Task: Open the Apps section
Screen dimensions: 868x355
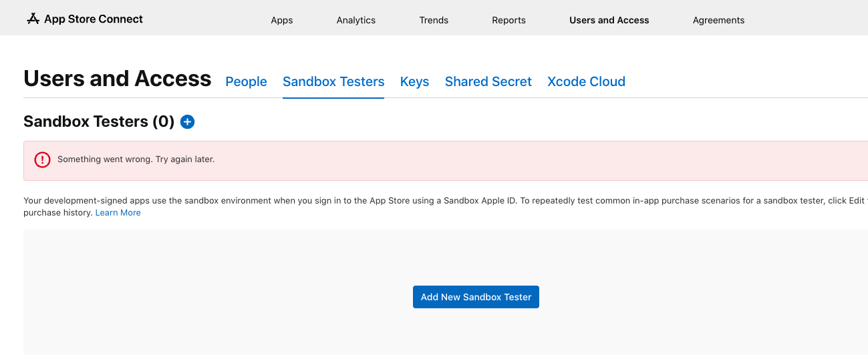Action: tap(282, 20)
